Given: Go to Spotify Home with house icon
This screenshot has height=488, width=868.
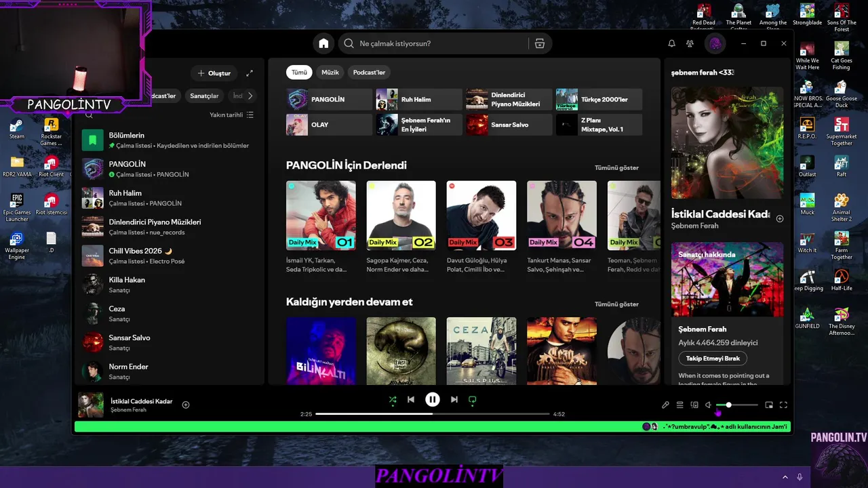Looking at the screenshot, I should [x=323, y=43].
